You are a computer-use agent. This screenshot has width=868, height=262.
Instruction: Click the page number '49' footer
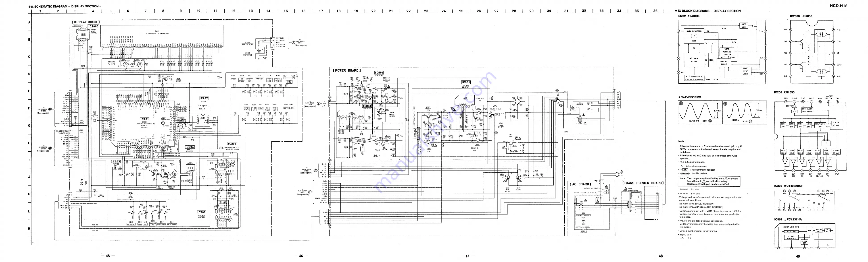click(x=798, y=256)
